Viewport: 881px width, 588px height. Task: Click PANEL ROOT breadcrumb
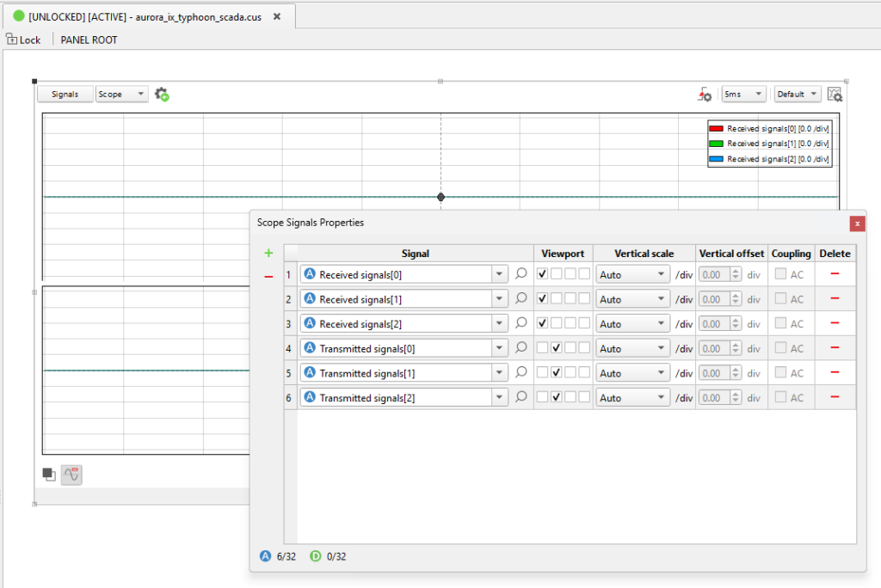click(89, 40)
